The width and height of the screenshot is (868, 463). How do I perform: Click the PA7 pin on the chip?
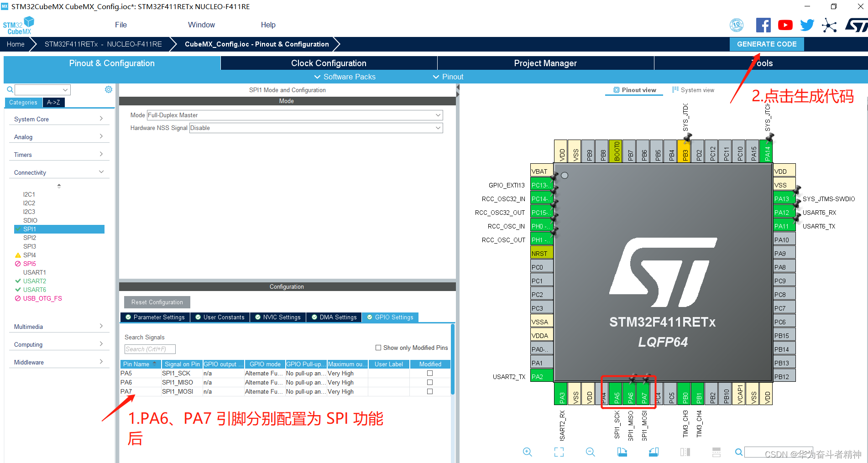[x=644, y=393]
